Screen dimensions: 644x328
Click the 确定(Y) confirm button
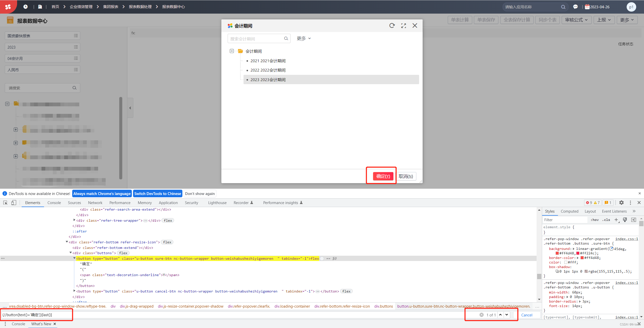pos(383,176)
